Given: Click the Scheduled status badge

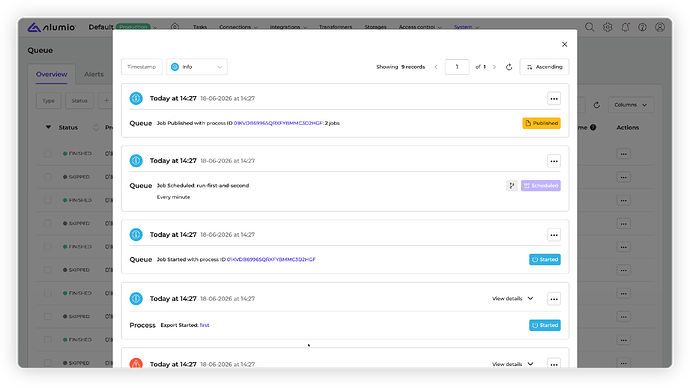Looking at the screenshot, I should click(540, 186).
